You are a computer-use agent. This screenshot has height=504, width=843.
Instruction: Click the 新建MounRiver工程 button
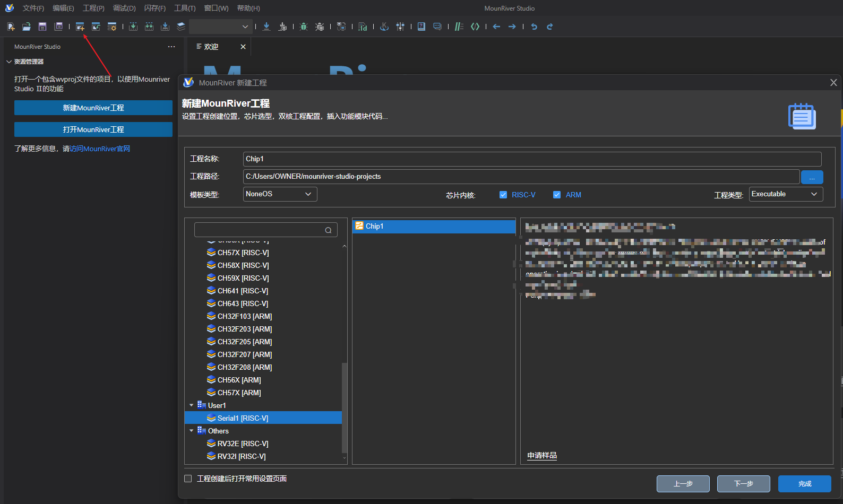(93, 108)
